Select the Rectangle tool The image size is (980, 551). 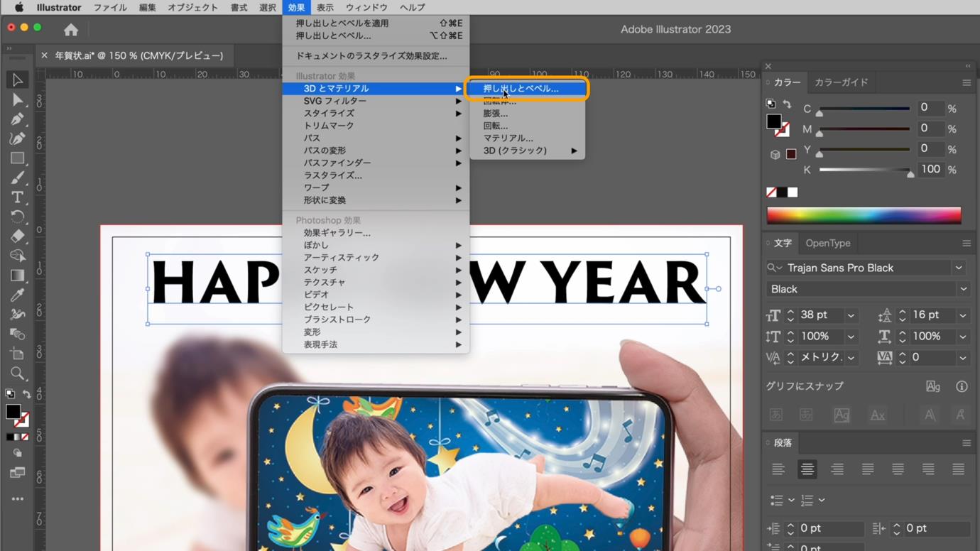coord(17,158)
